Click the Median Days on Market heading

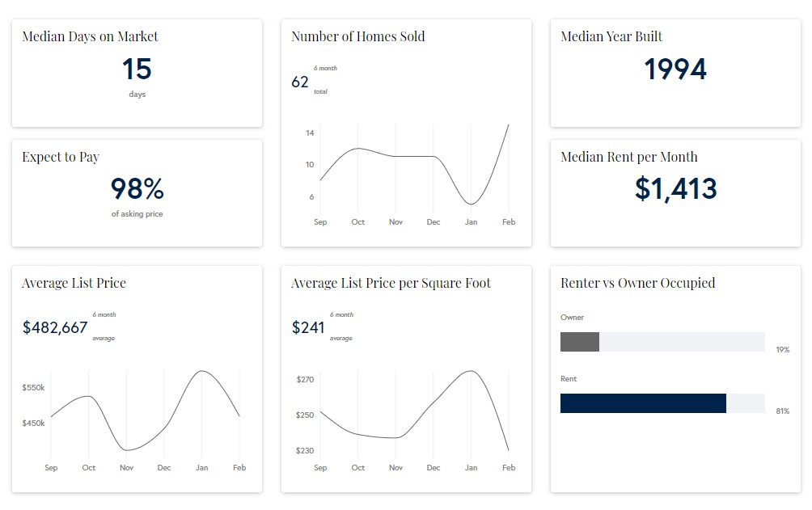[90, 36]
